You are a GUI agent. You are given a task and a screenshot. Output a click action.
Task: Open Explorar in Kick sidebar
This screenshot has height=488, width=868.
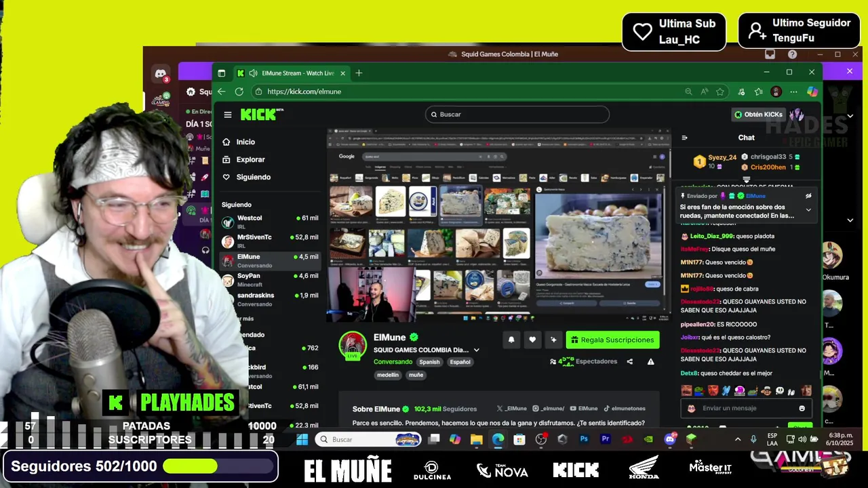tap(250, 159)
